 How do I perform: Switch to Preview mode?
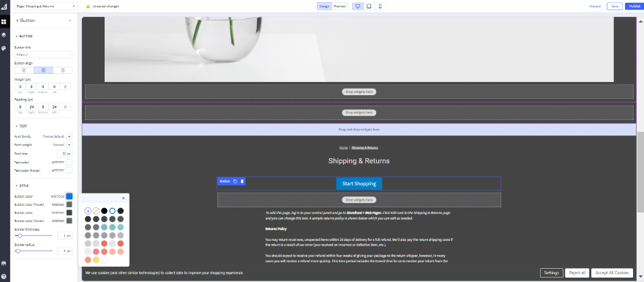tap(340, 6)
